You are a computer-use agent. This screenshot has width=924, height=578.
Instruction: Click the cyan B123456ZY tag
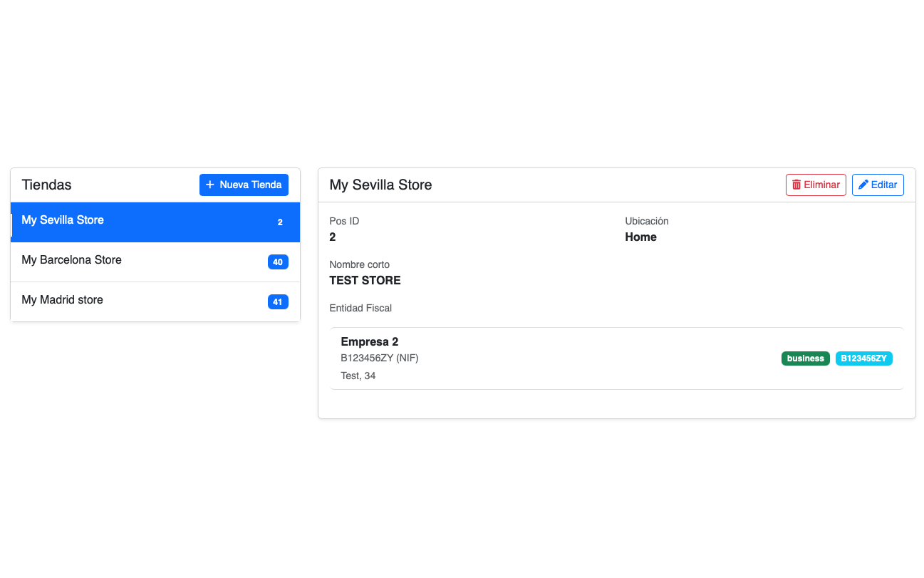pyautogui.click(x=863, y=358)
